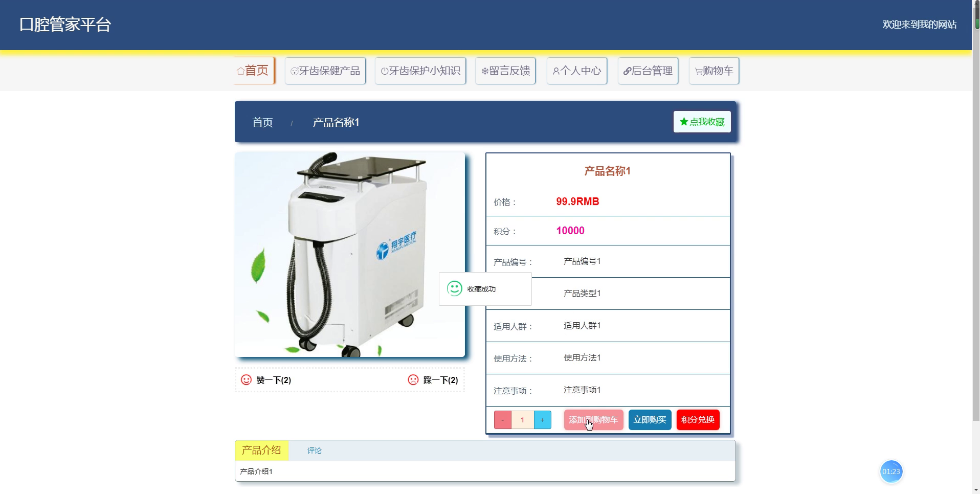The image size is (980, 494).
Task: Click 添加到购物车 button
Action: pos(594,420)
